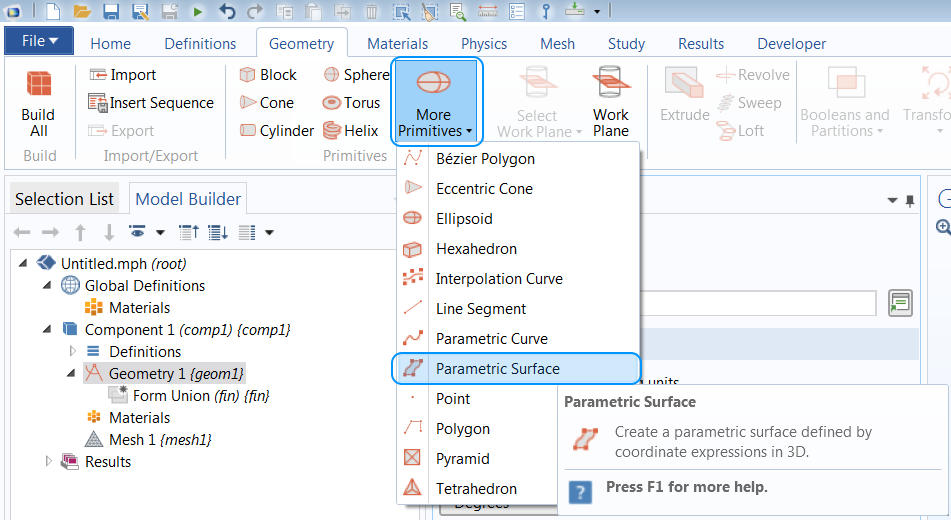This screenshot has height=520, width=951.
Task: Collapse the Global Definitions node
Action: (x=47, y=285)
